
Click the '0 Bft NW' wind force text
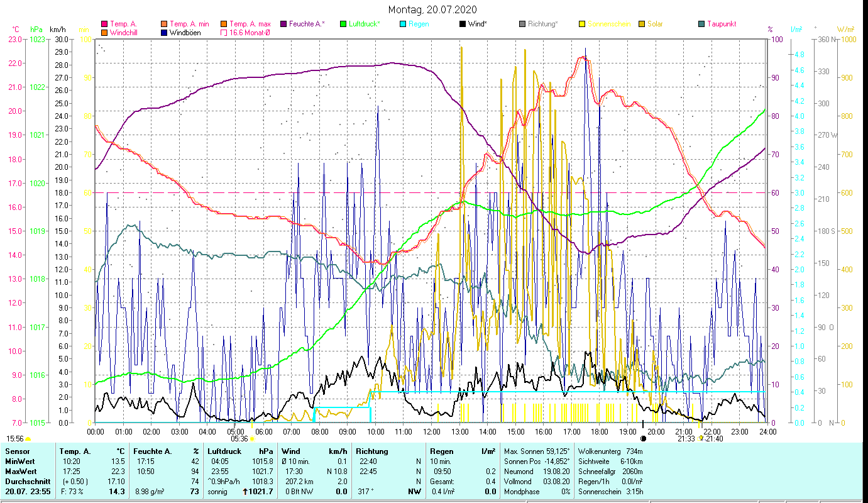[x=300, y=492]
